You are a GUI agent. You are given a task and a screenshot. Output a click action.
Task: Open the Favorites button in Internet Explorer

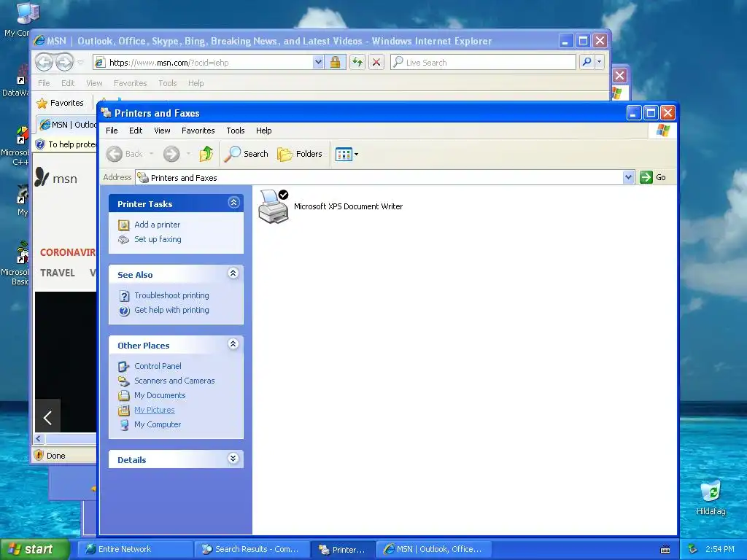click(61, 103)
